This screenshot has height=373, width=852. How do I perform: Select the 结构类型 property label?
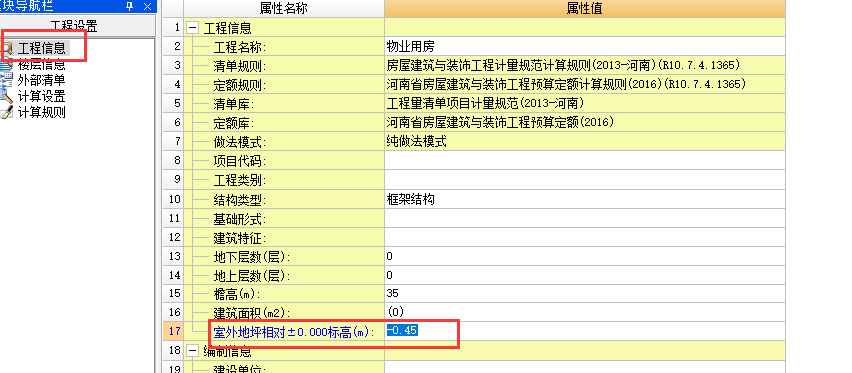[240, 200]
